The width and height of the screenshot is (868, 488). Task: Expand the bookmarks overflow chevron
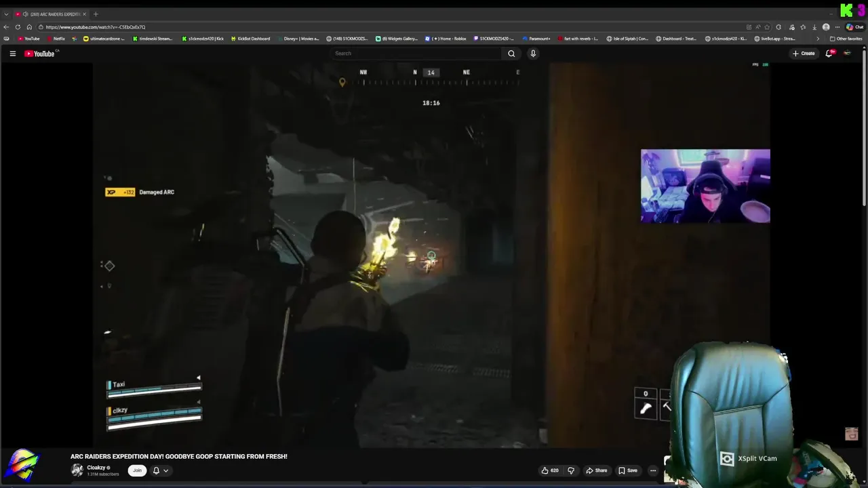click(818, 39)
